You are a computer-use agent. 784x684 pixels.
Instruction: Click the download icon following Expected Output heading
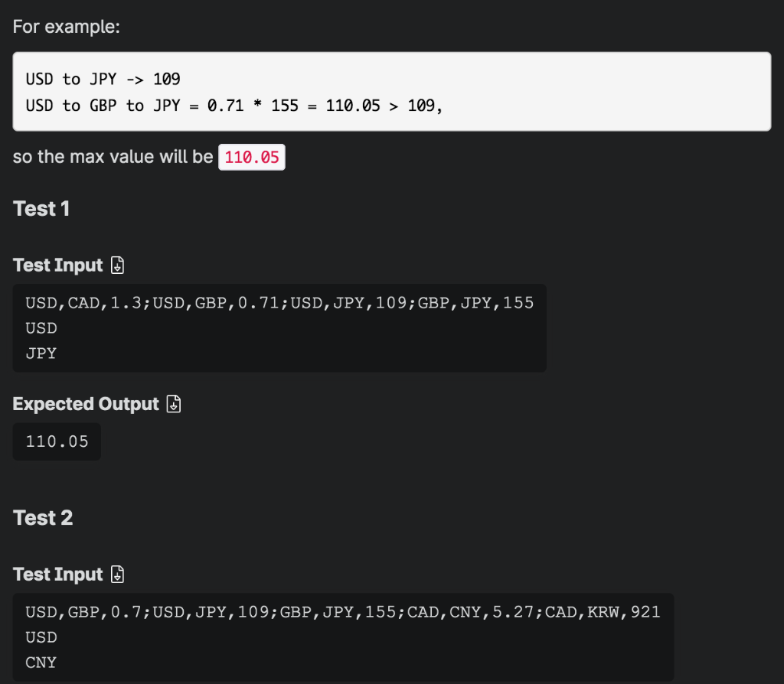pos(173,403)
